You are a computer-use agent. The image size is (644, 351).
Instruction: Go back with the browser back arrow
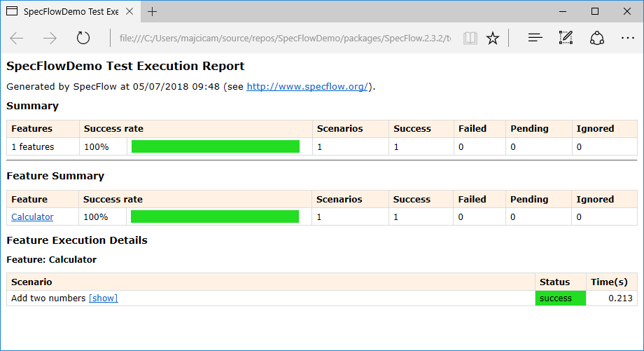[17, 39]
